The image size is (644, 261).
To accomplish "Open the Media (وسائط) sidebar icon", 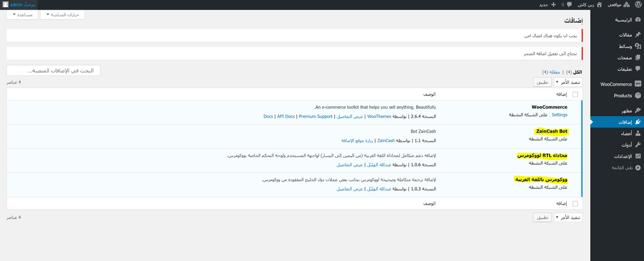I will pos(638,46).
